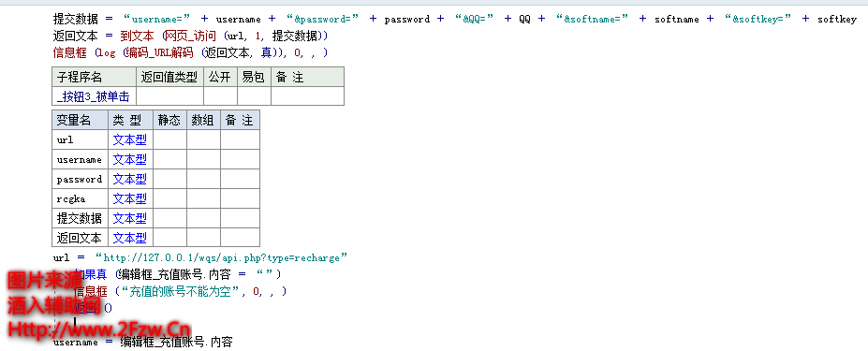
Task: Select the 子程序名 column header
Action: coord(95,77)
